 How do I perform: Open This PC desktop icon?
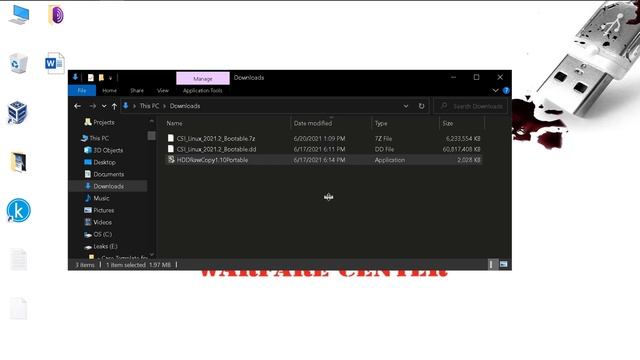19,16
